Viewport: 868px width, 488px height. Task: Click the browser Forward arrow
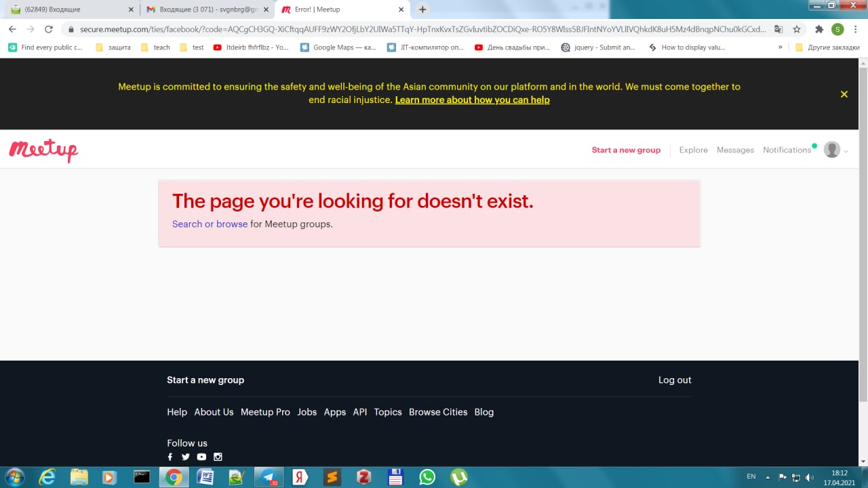pos(30,29)
